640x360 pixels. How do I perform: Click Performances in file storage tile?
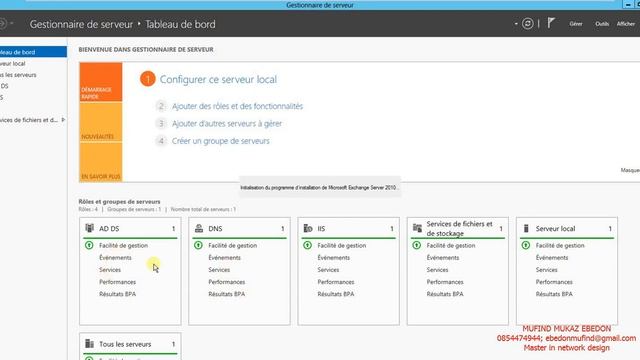click(x=445, y=282)
